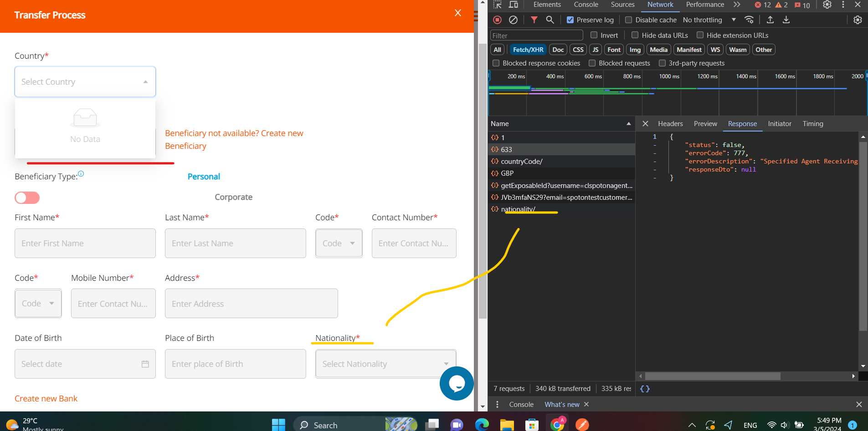
Task: Click the issues count badge showing 10
Action: click(802, 5)
